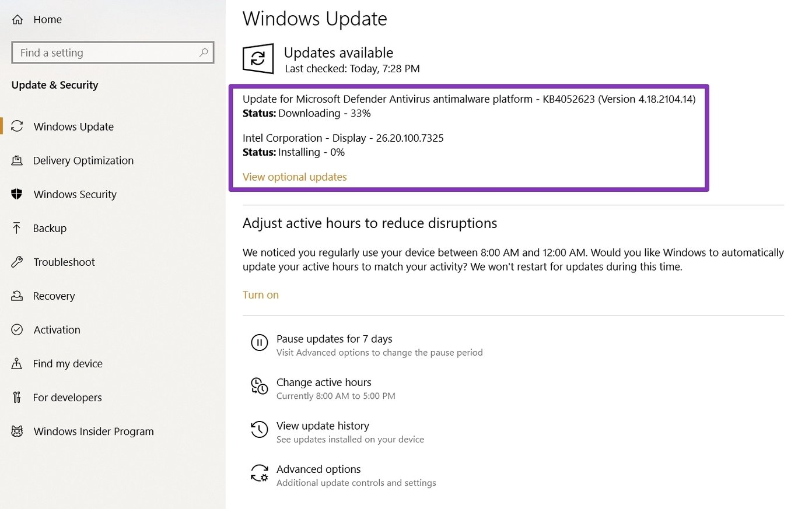Click Visit Advanced options to change pause period text
Image resolution: width=812 pixels, height=509 pixels.
point(380,352)
